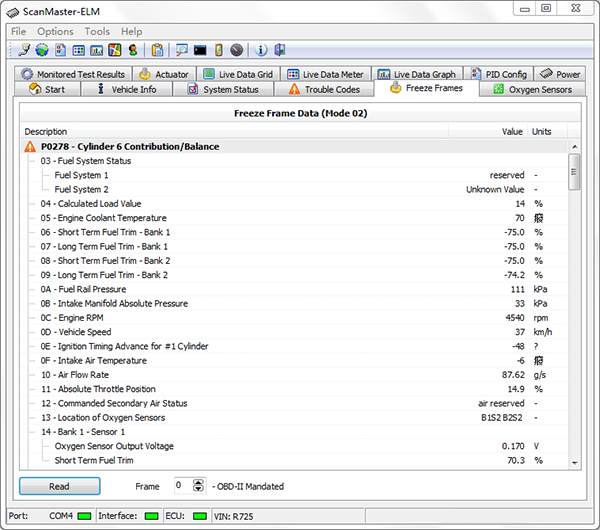
Task: Click the dark round gauge icon
Action: coord(236,50)
